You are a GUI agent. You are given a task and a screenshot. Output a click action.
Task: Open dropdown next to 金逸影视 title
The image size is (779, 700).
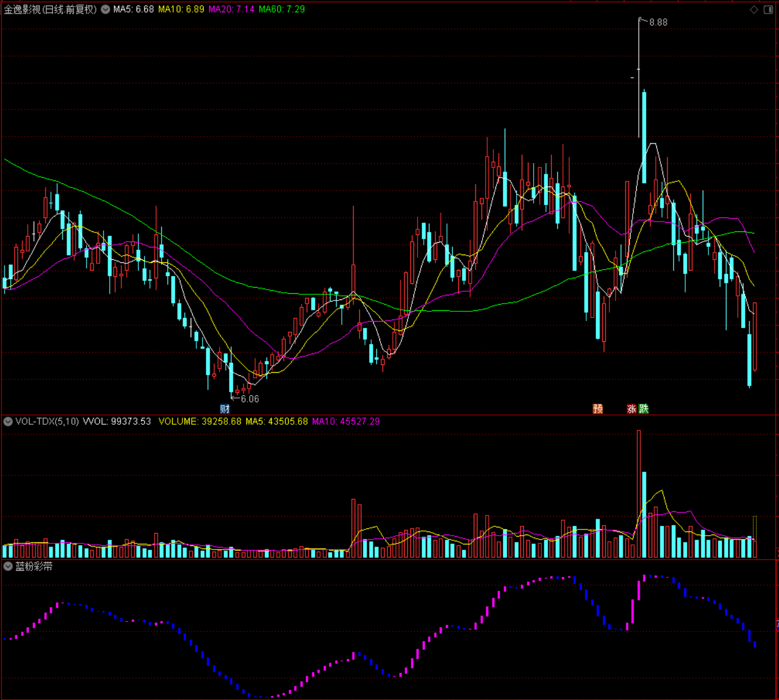point(105,9)
